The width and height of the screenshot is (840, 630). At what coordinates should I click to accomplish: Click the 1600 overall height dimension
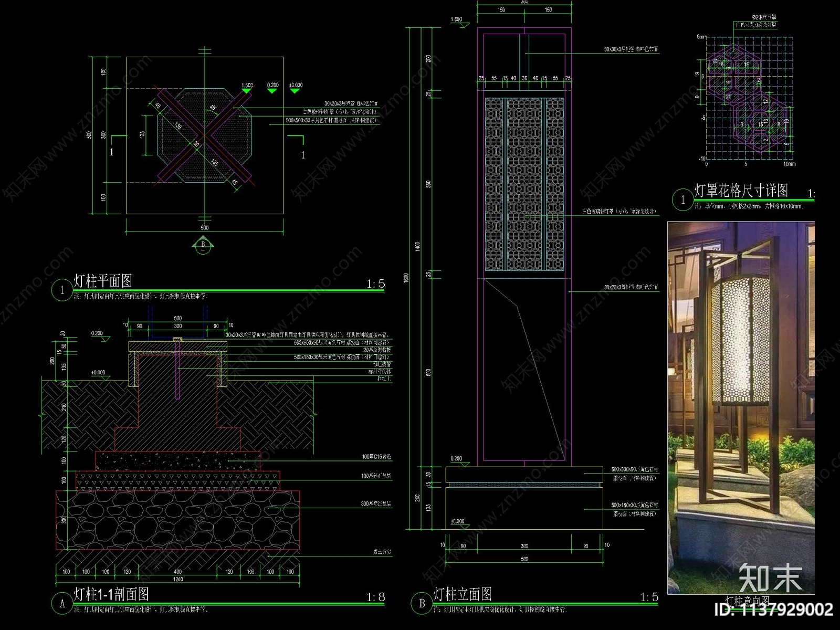(406, 278)
